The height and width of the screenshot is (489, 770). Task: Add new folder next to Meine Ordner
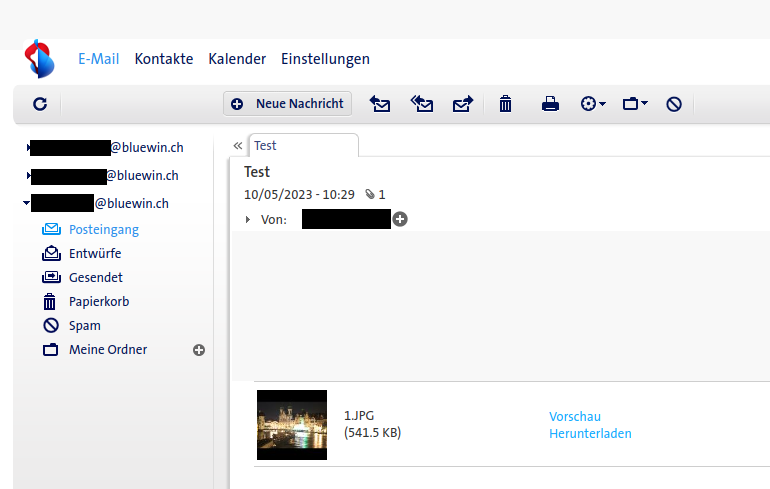pos(198,350)
